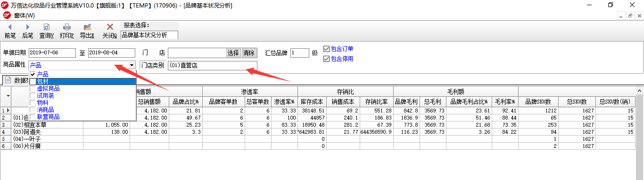Select row (03)阿道夫
This screenshot has width=644, height=180.
coord(47,132)
